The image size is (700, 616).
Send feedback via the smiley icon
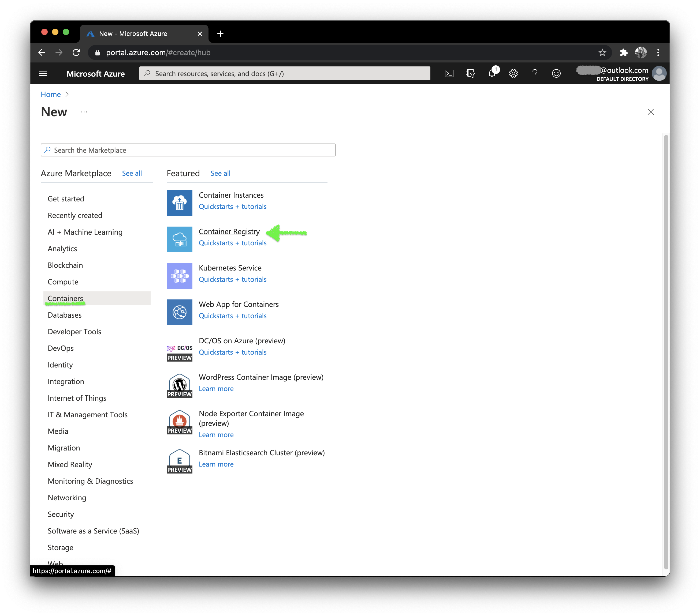[556, 73]
